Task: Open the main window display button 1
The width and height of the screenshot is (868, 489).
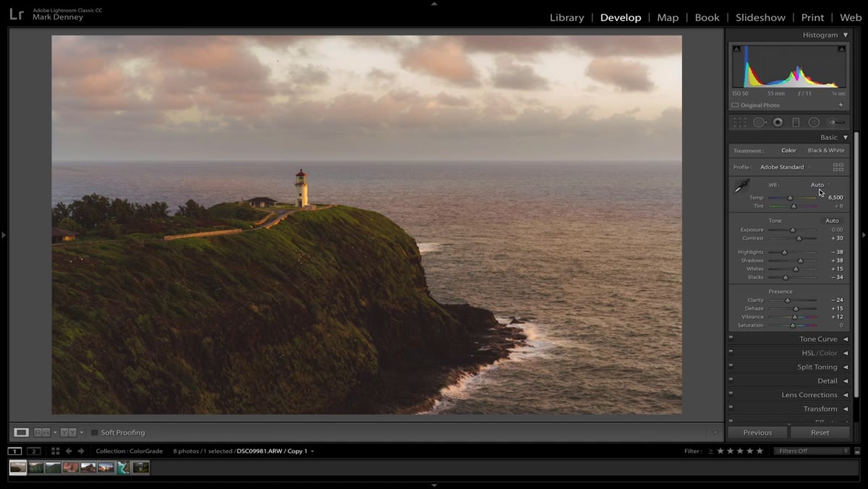Action: pos(14,451)
